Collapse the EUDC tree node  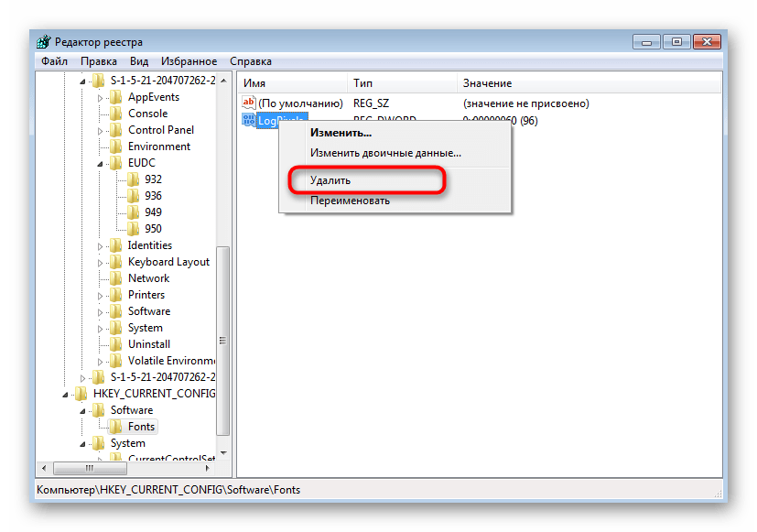[x=100, y=164]
